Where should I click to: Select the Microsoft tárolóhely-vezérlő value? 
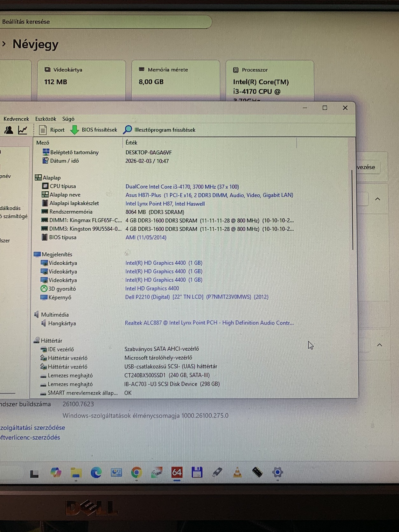click(158, 358)
